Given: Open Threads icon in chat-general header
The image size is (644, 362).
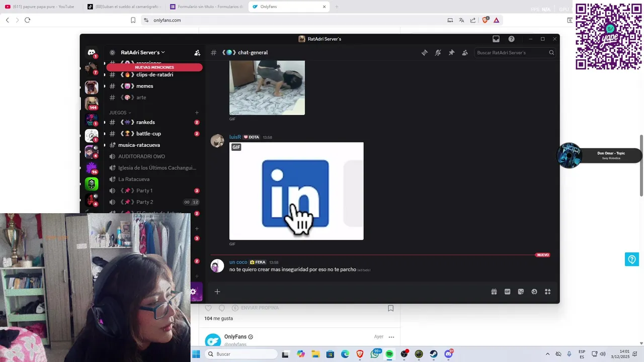Looking at the screenshot, I should point(425,52).
